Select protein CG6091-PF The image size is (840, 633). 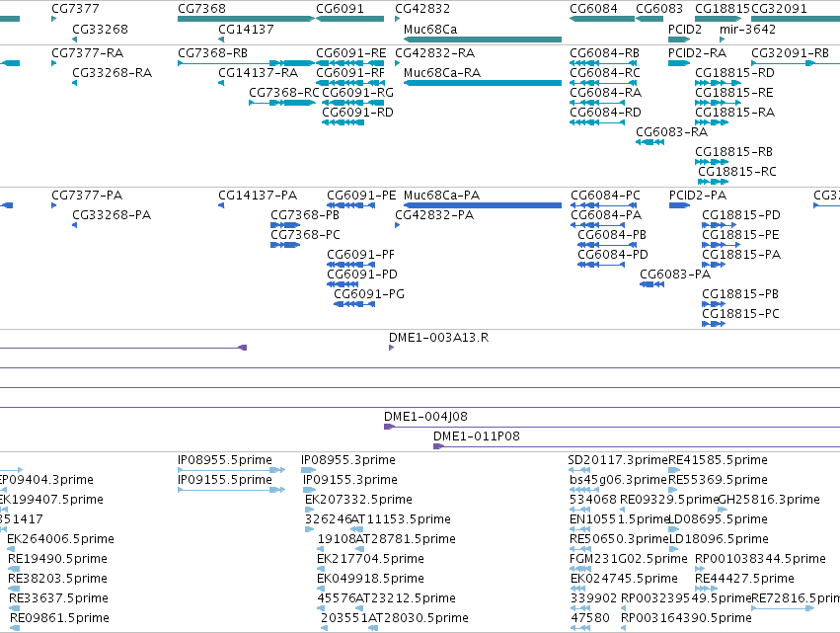(350, 265)
